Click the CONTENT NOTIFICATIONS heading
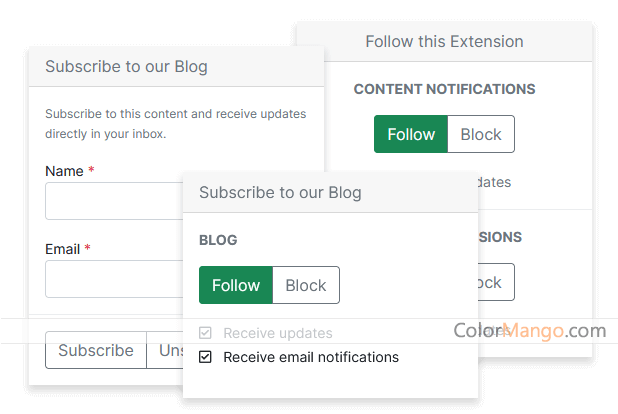 (444, 89)
